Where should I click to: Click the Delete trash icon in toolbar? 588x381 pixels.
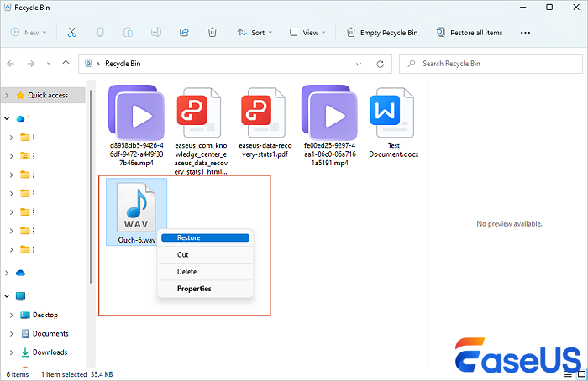point(213,33)
